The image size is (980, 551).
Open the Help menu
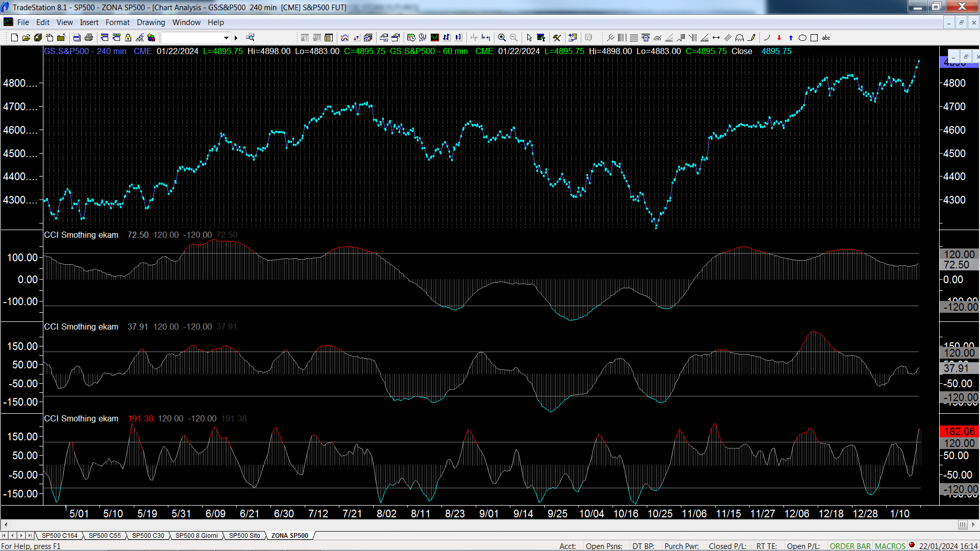(216, 22)
